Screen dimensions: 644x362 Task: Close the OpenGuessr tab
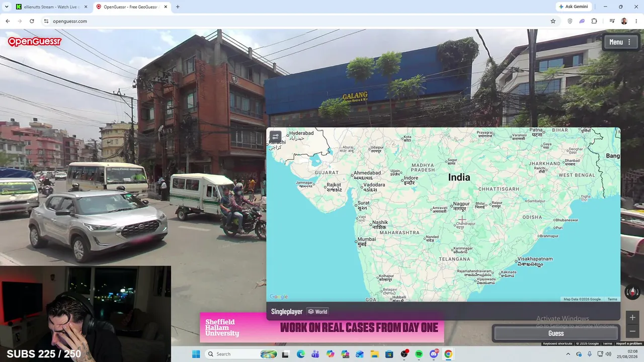pos(166,7)
